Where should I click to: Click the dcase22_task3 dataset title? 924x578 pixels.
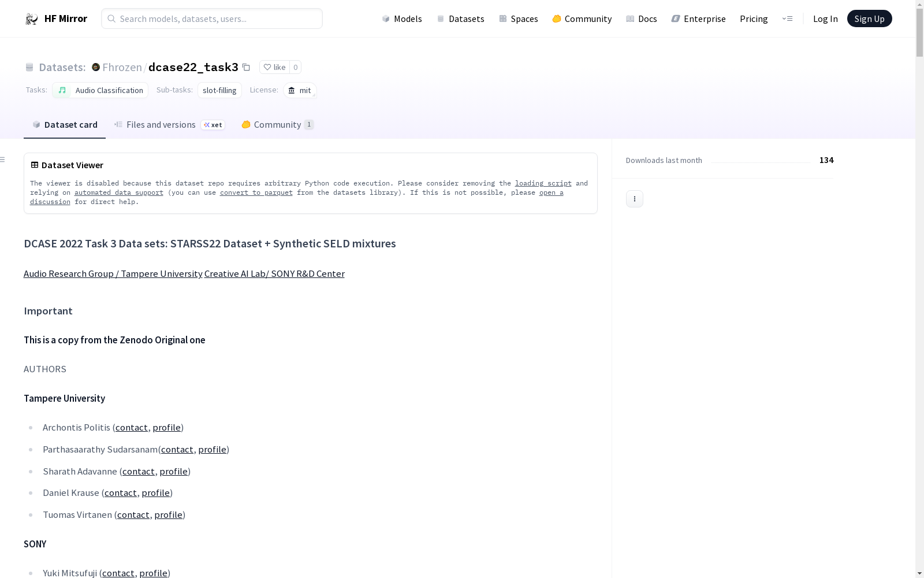coord(193,67)
